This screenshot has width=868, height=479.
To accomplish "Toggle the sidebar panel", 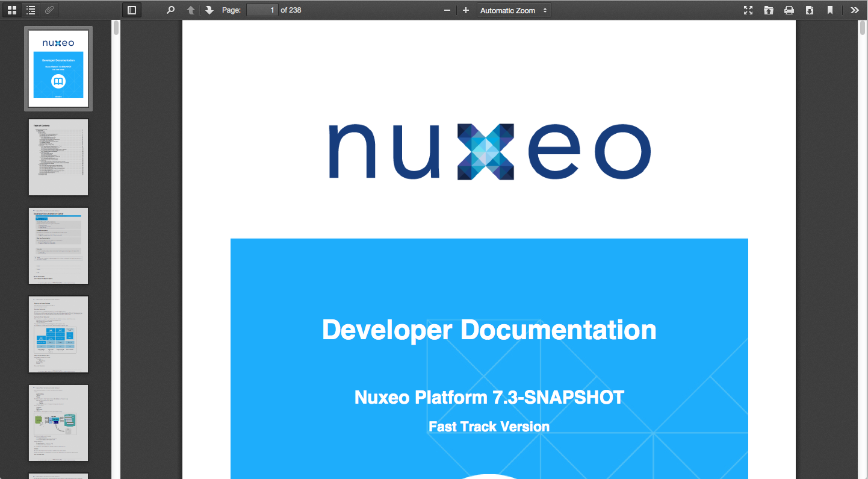I will [x=132, y=10].
